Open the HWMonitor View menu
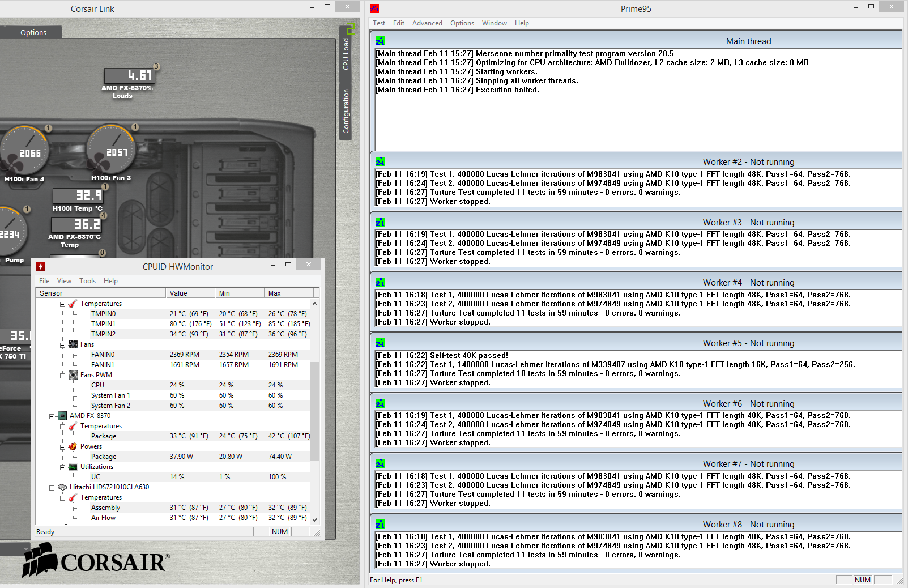908x588 pixels. pyautogui.click(x=64, y=281)
